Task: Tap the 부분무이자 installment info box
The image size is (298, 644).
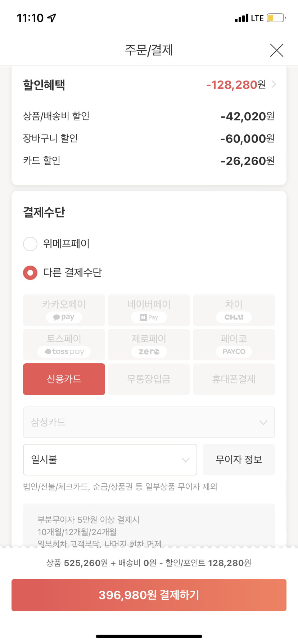Action: [x=149, y=525]
